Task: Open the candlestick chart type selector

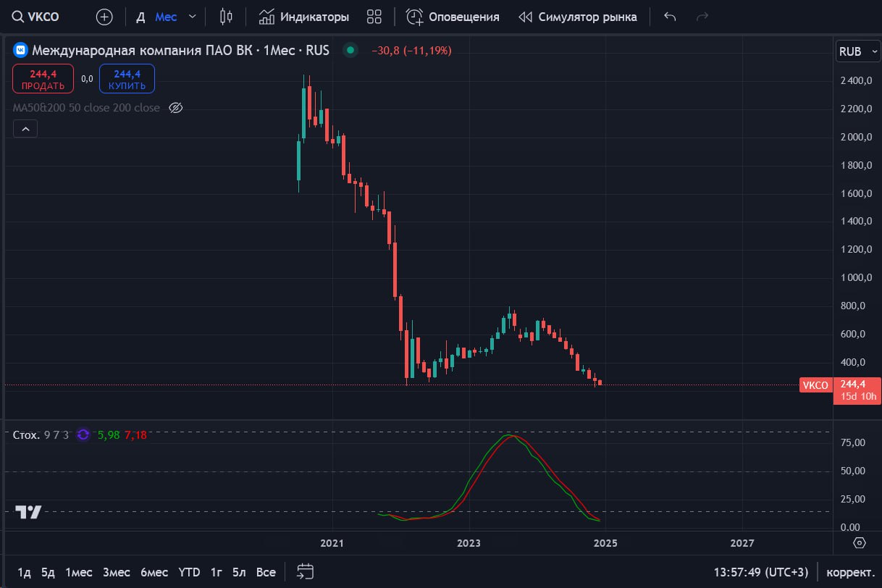Action: point(227,17)
